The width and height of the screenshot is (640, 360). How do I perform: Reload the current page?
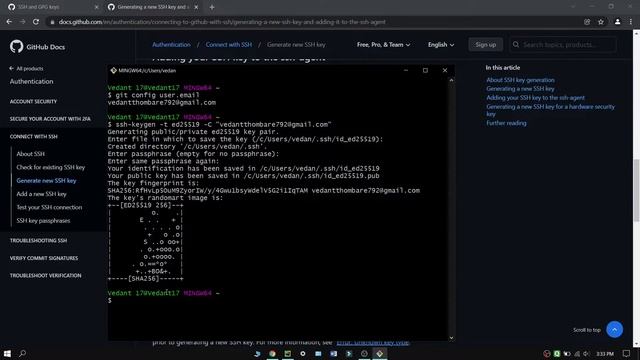tap(36, 22)
